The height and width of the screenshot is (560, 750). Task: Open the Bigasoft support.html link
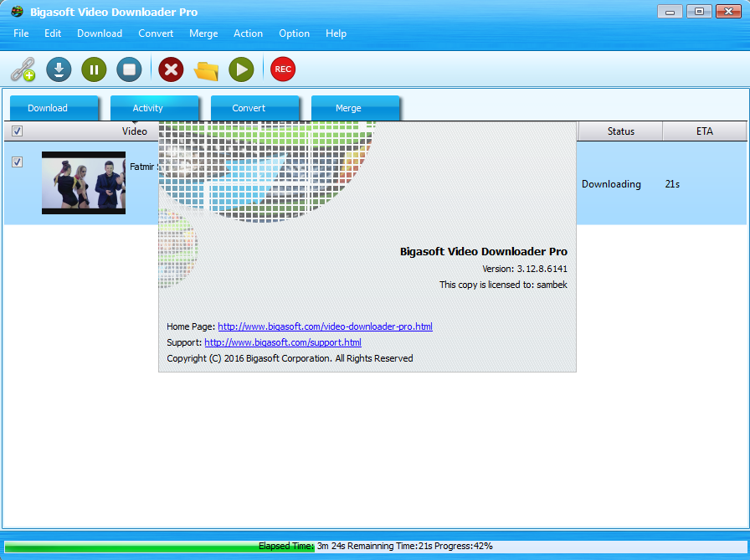[x=283, y=342]
